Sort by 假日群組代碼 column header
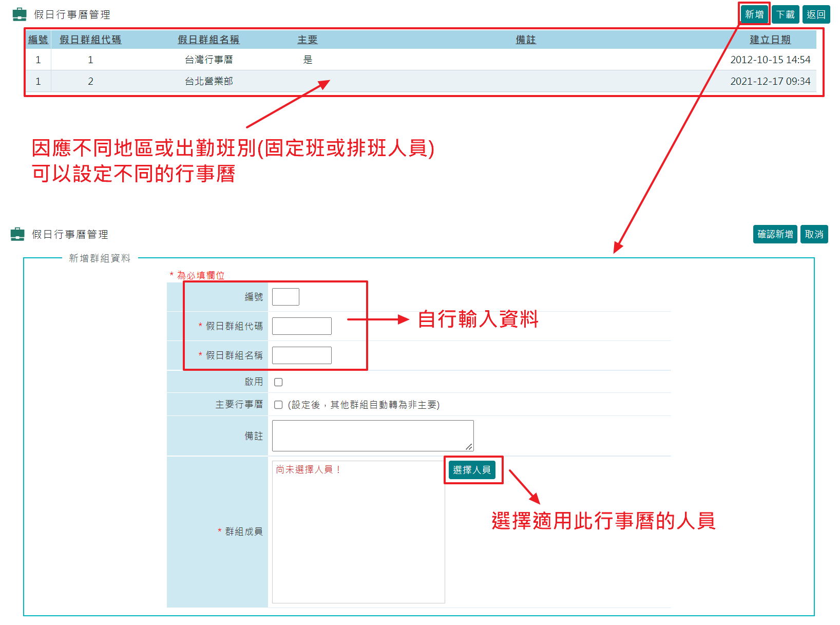Screen dimensions: 840x625 coord(91,39)
